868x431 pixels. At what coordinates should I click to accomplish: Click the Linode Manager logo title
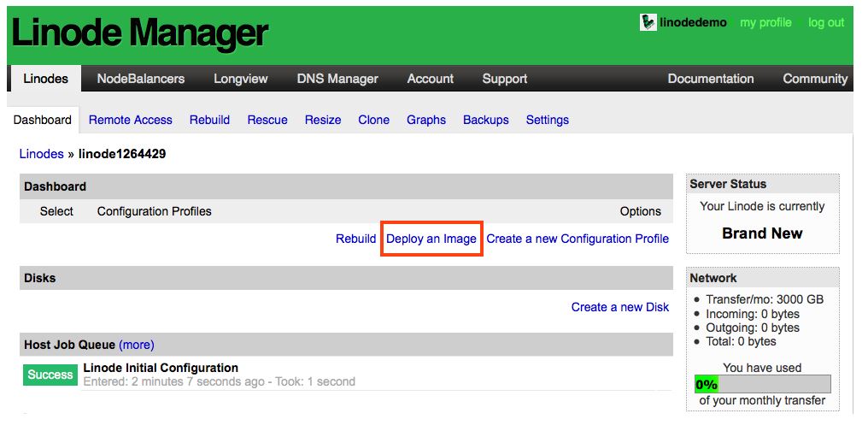(139, 33)
